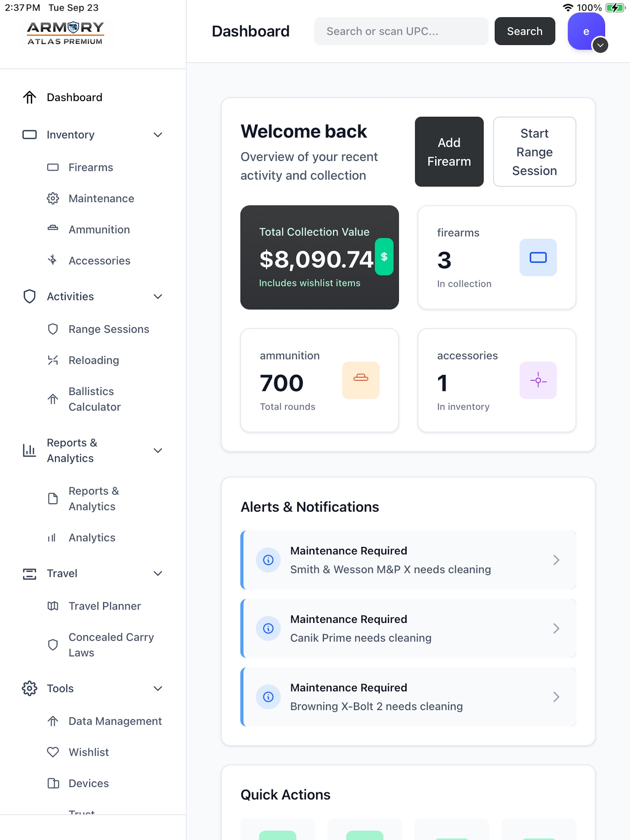Click the Travel section icon

click(x=29, y=574)
